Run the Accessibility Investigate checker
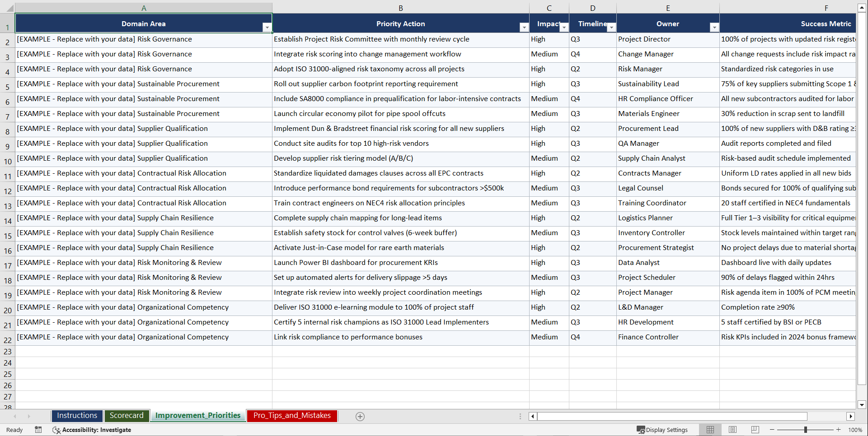Image resolution: width=868 pixels, height=436 pixels. [92, 430]
